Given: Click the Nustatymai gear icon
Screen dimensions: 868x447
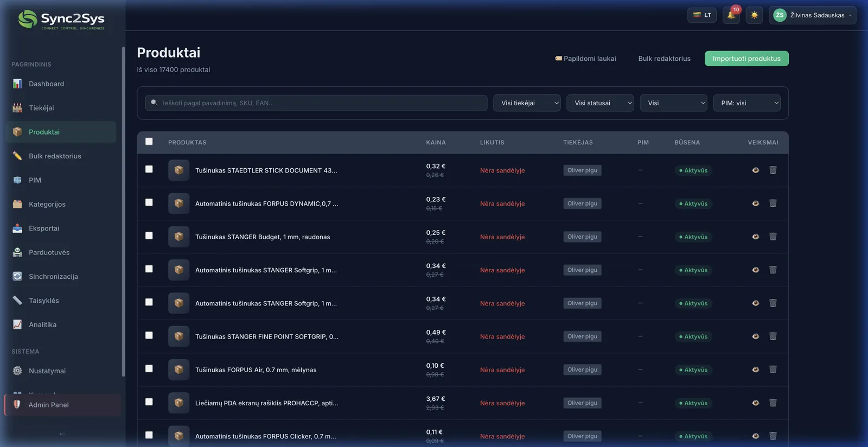Looking at the screenshot, I should (x=17, y=371).
